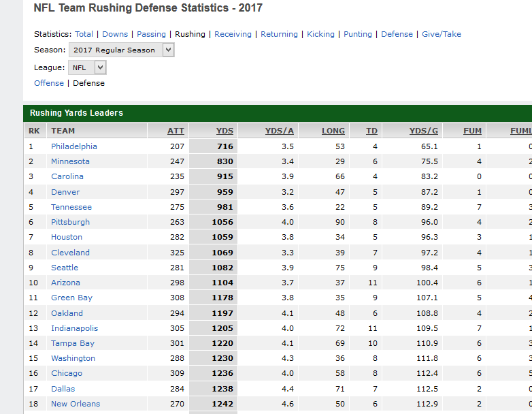The image size is (532, 414).
Task: Open Carolina team link
Action: point(67,176)
